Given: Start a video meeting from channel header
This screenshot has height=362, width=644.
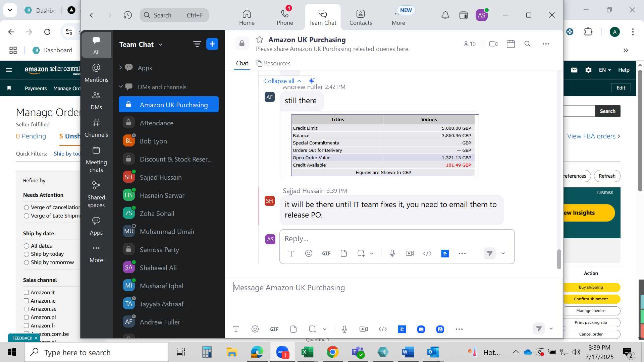Looking at the screenshot, I should click(493, 44).
